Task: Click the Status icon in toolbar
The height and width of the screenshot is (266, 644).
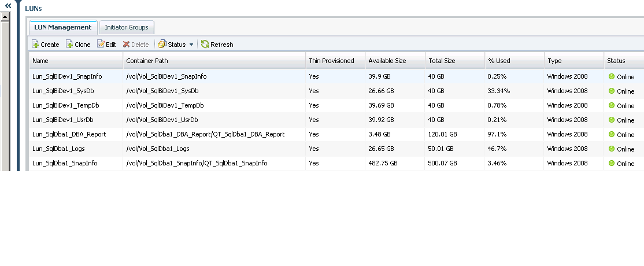Action: (x=162, y=45)
